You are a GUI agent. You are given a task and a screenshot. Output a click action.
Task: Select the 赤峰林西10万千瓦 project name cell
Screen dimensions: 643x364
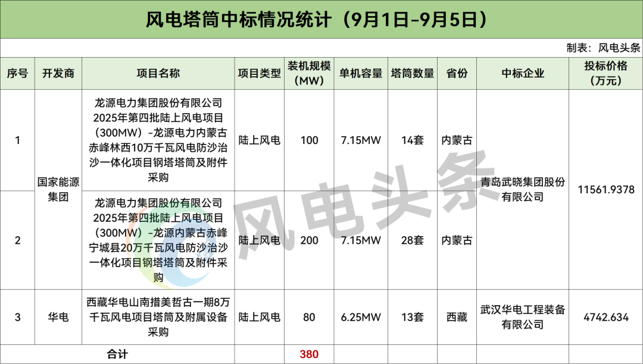[x=158, y=140]
